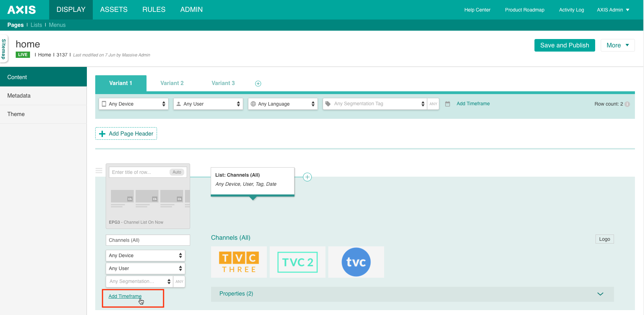Open the top Any Device dropdown
The width and height of the screenshot is (644, 315).
pyautogui.click(x=134, y=104)
